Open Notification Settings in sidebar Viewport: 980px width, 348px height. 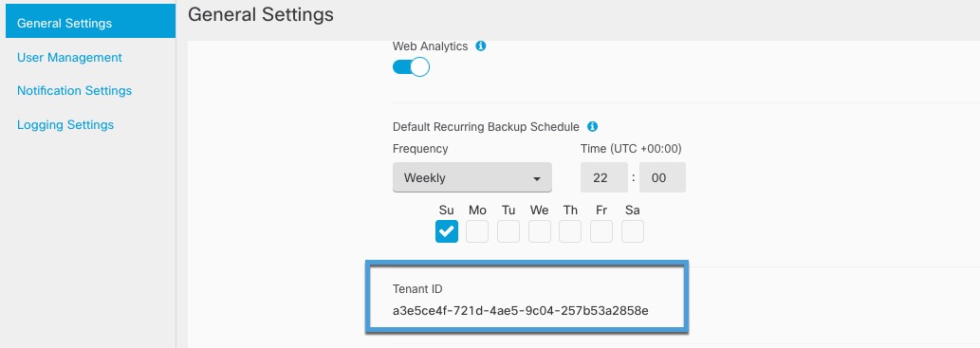pos(74,91)
